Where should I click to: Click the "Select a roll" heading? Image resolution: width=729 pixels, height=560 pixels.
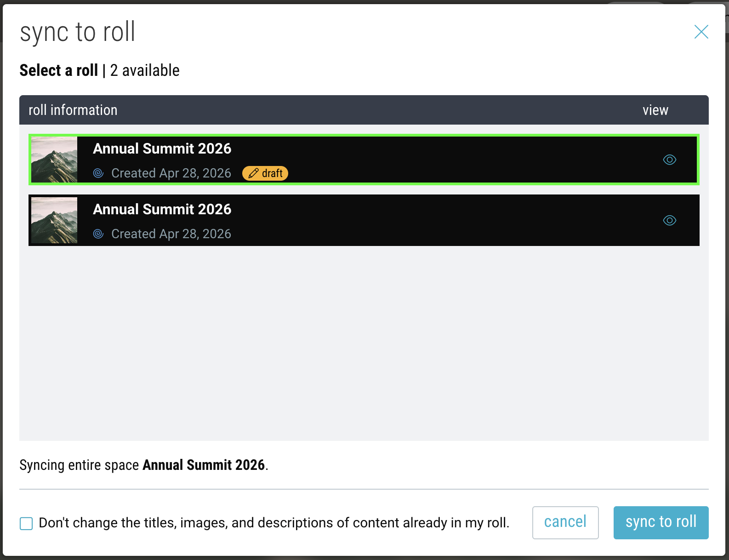(x=59, y=70)
